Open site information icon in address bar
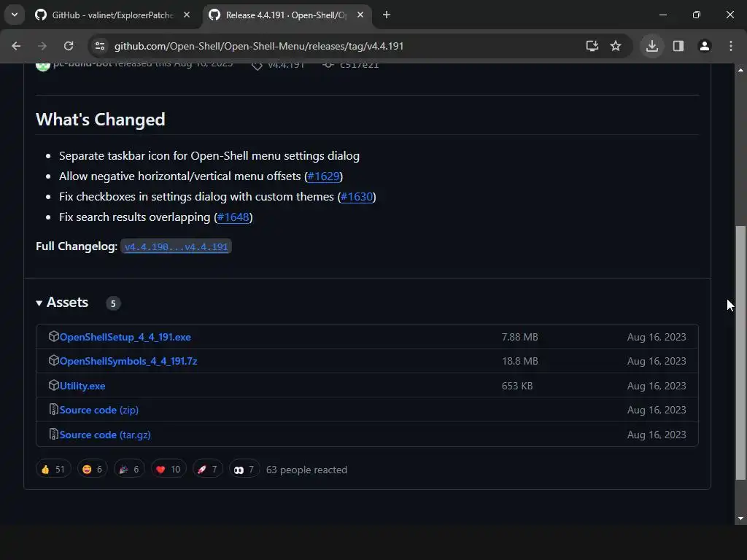The image size is (747, 560). [100, 46]
